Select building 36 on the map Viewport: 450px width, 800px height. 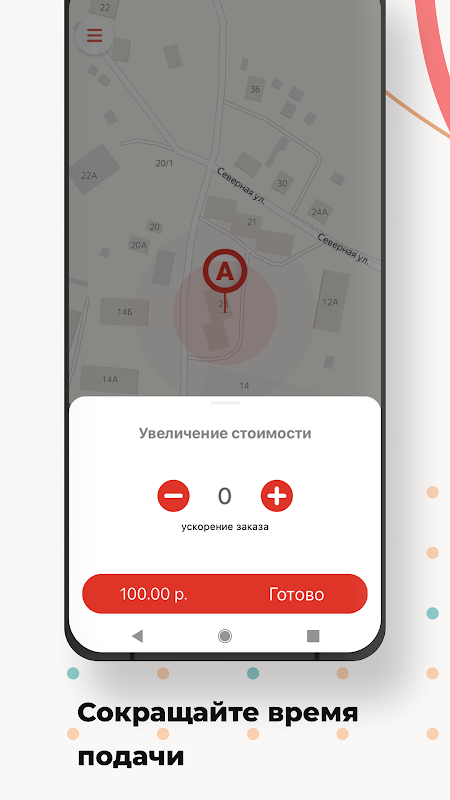point(255,89)
